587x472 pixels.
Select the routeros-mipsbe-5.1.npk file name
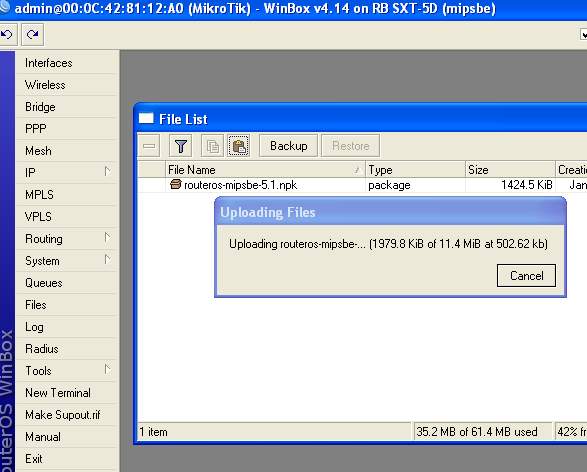click(241, 185)
